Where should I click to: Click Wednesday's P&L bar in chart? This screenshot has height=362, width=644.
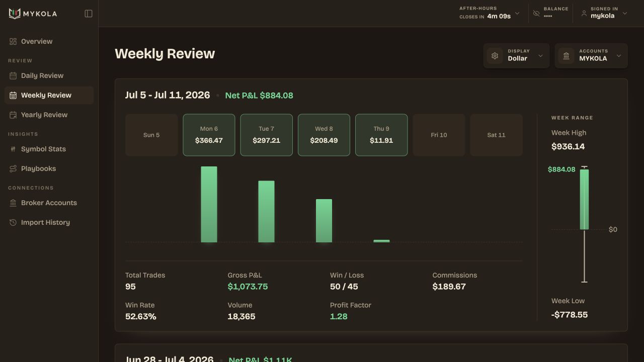point(324,221)
